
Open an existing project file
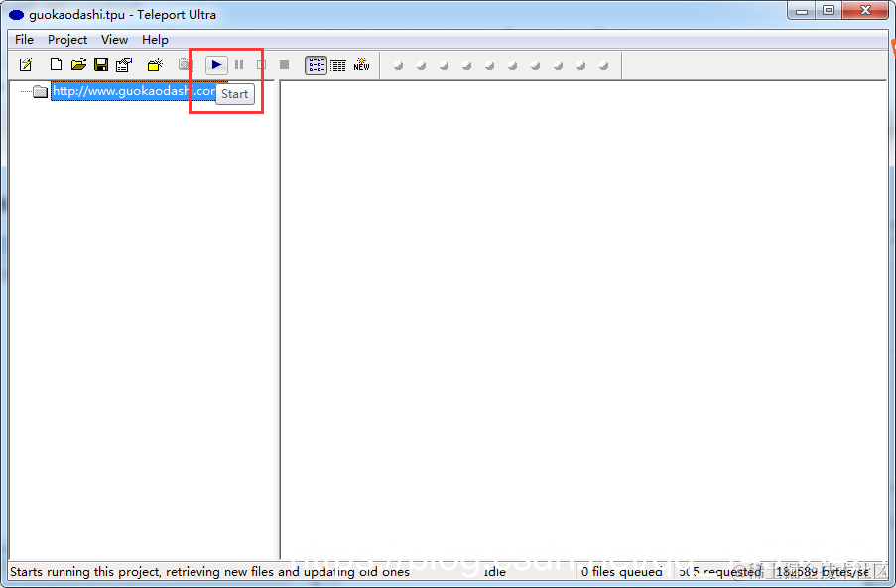pyautogui.click(x=78, y=64)
